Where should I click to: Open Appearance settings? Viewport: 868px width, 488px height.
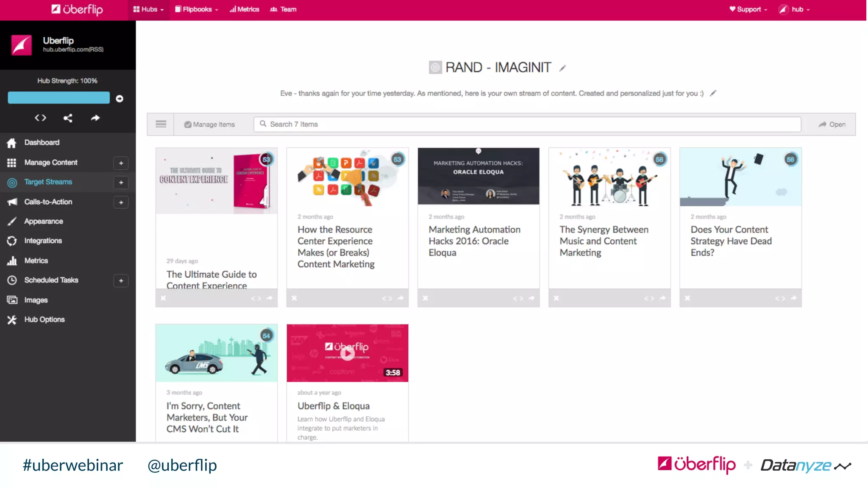[x=43, y=221]
